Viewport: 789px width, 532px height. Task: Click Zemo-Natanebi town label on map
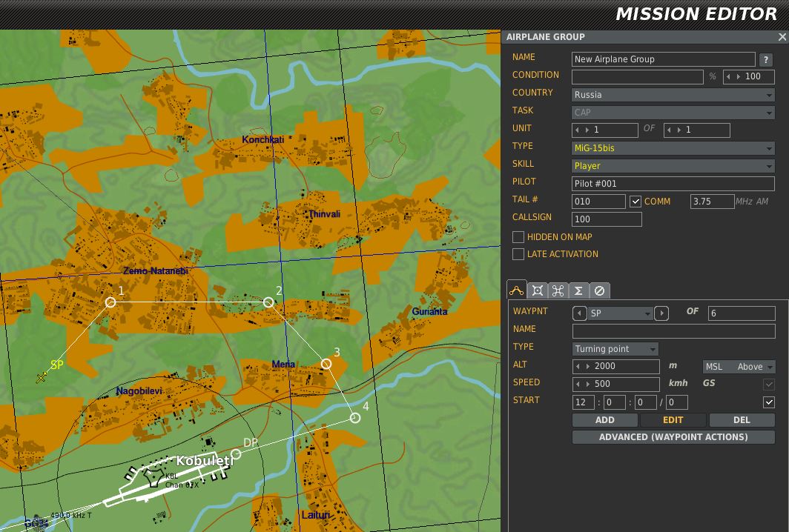click(156, 271)
